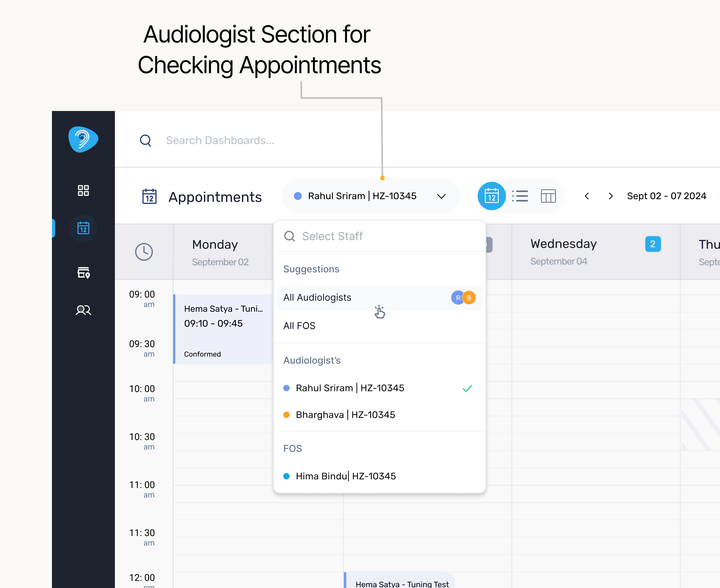Image resolution: width=720 pixels, height=588 pixels.
Task: Open the store location icon in sidebar
Action: 84,272
